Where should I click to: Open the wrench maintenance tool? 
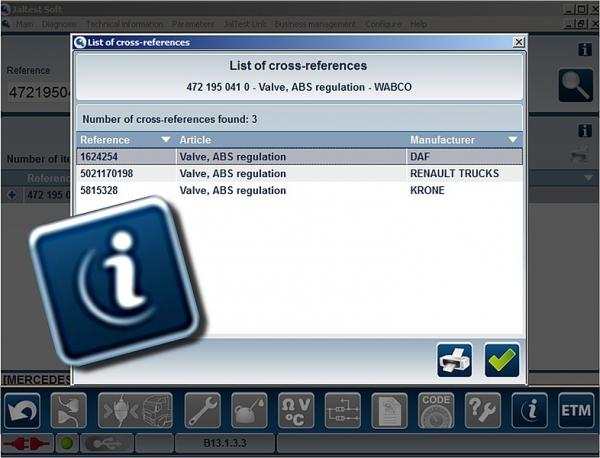coord(202,411)
